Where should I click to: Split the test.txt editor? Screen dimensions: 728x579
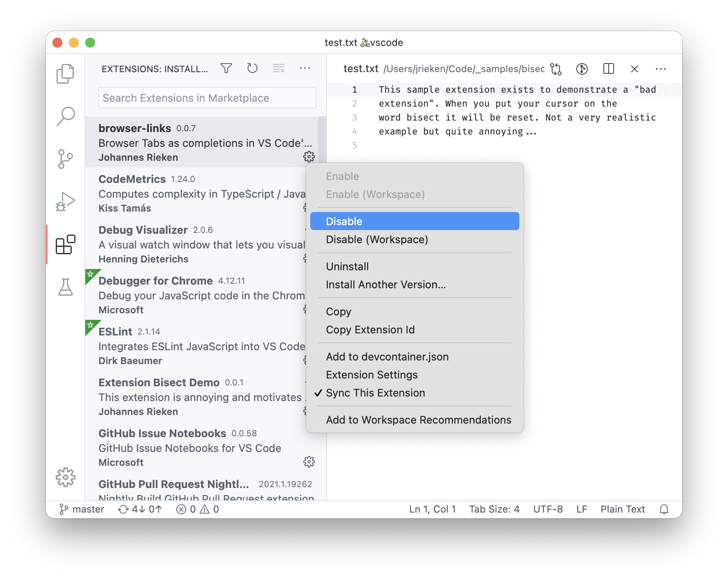coord(608,69)
